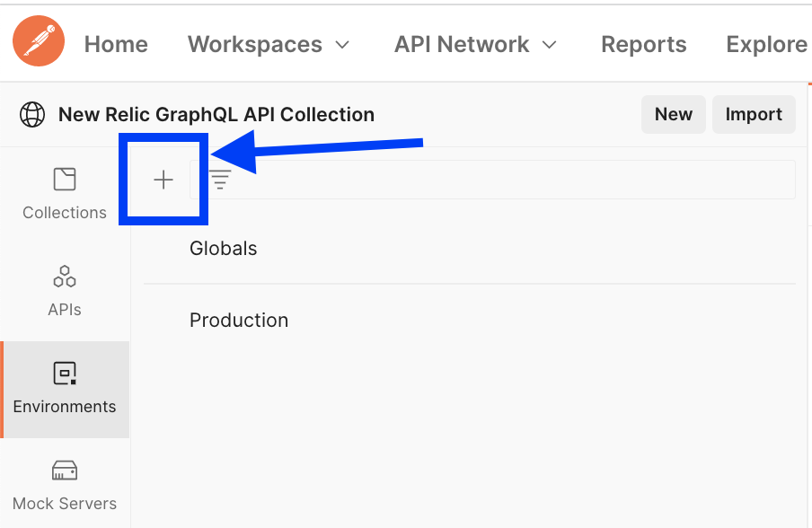Click the New Relic GraphQL API Collection title
The height and width of the screenshot is (528, 812).
[x=216, y=115]
